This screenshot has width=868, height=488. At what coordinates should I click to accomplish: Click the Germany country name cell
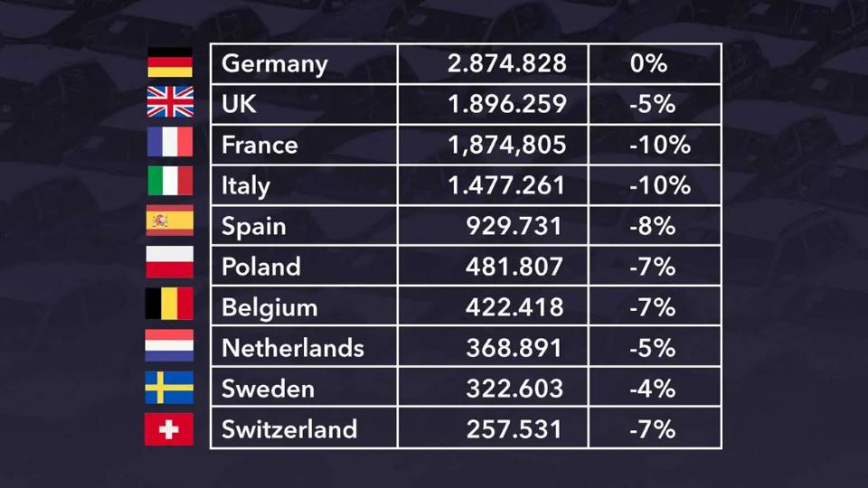pyautogui.click(x=275, y=64)
